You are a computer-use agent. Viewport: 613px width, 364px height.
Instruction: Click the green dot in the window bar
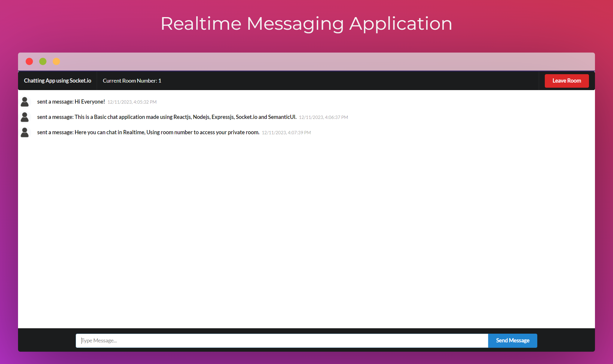[43, 62]
